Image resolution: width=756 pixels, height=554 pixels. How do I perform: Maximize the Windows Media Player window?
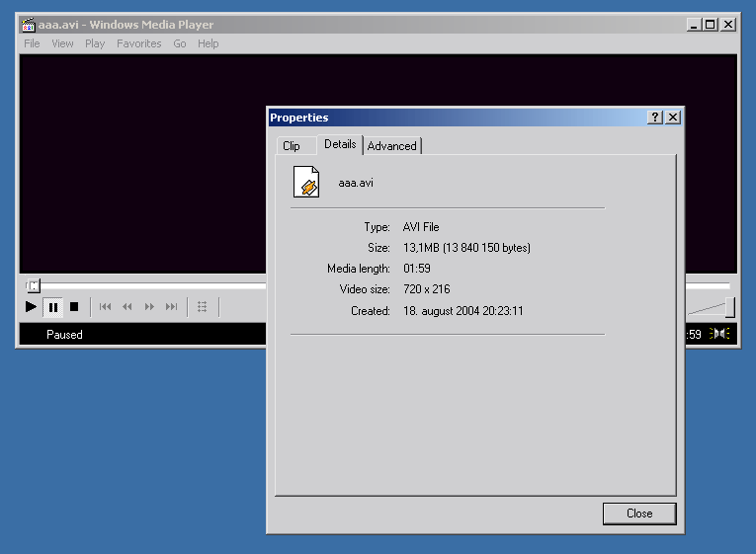click(x=711, y=25)
